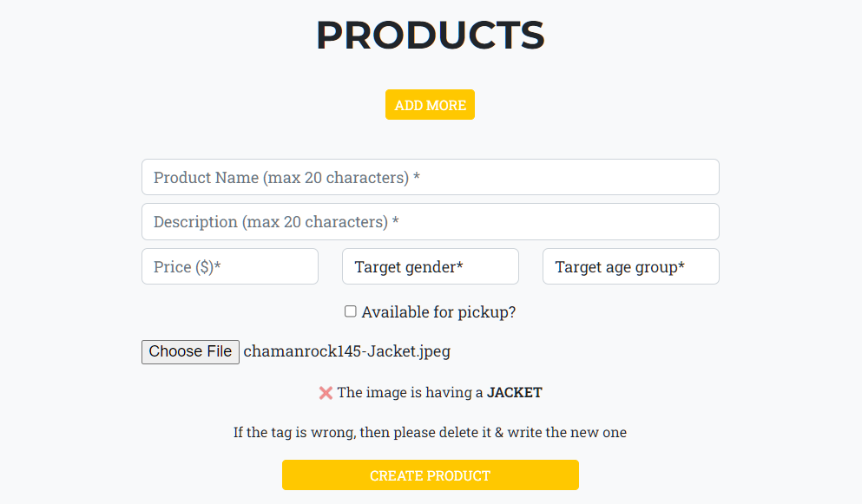Click the Description field's placeholder text

tap(276, 222)
